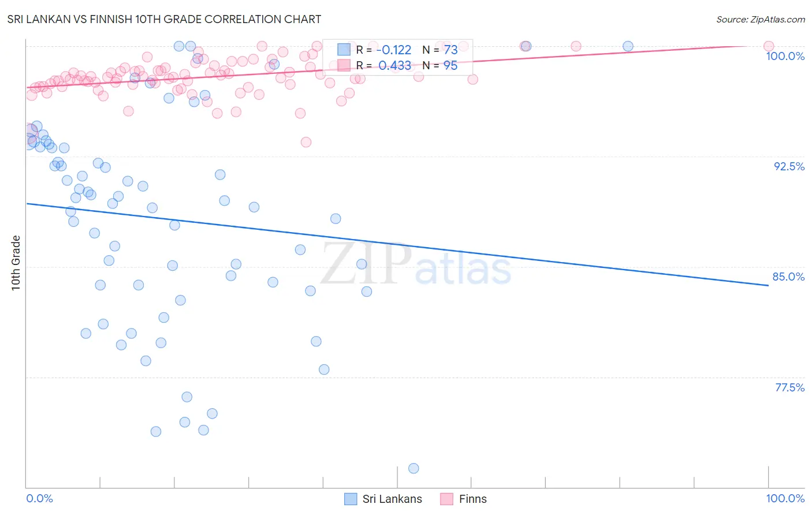Click the blue data point at far right top

point(628,46)
